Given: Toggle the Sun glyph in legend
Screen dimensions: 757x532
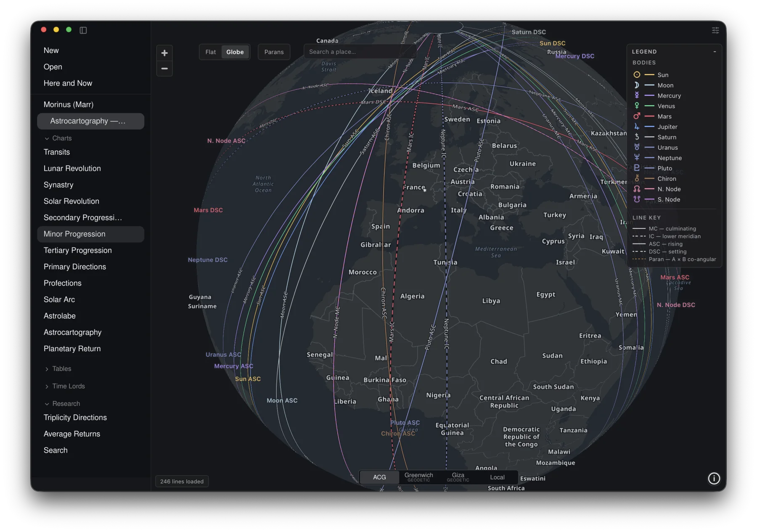Looking at the screenshot, I should point(637,75).
